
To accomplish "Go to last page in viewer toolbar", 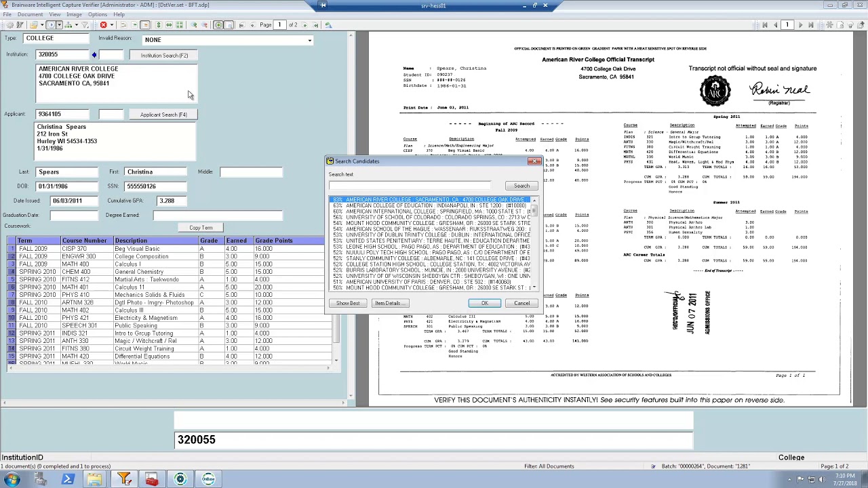I will (x=811, y=25).
